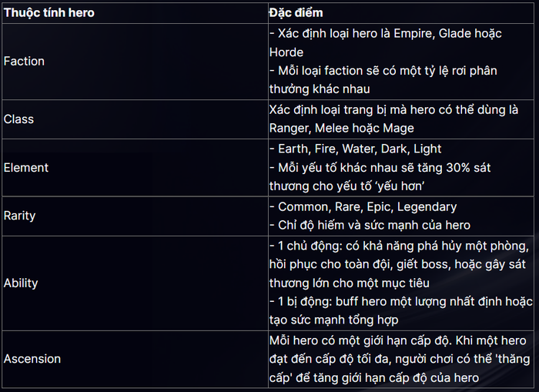The width and height of the screenshot is (539, 392).
Task: Click the "Đặc điểm" column header
Action: (296, 13)
